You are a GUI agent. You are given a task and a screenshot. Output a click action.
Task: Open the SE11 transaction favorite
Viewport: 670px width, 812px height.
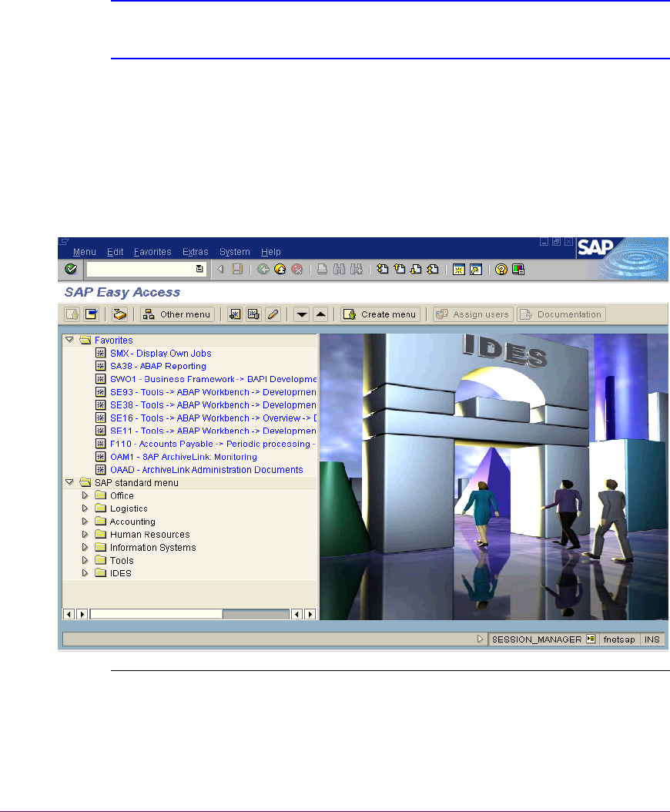tap(213, 431)
